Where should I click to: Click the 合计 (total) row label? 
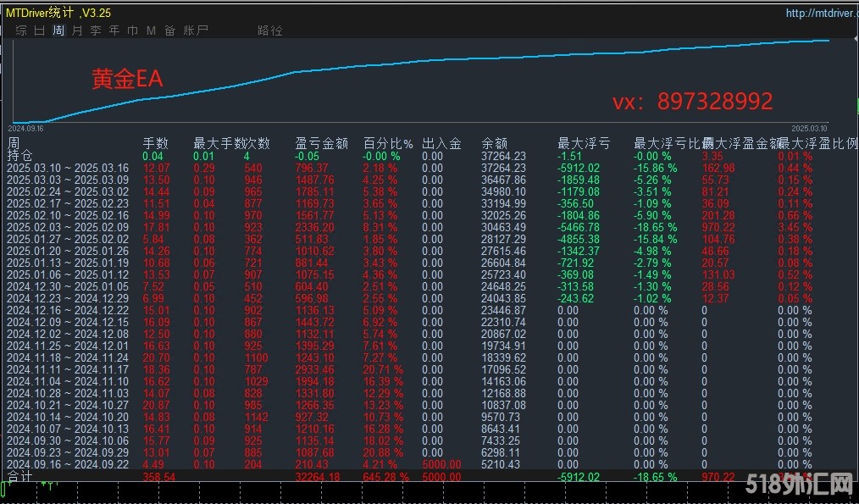click(19, 477)
